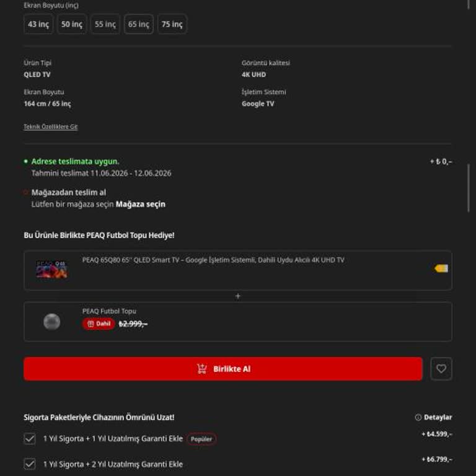Click the Sigorta Paketleriyle Cihazının Ömrünü Uzat heading
The width and height of the screenshot is (476, 476).
pyautogui.click(x=99, y=417)
